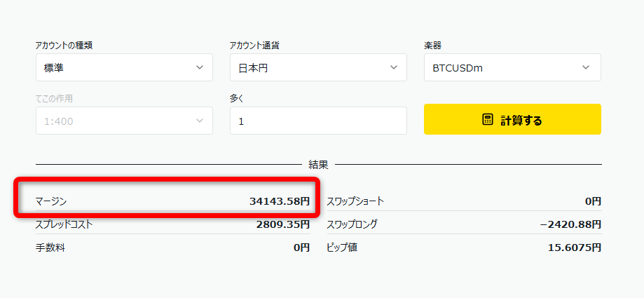Click the マージン value 34143.58円
This screenshot has width=644, height=298.
point(279,201)
